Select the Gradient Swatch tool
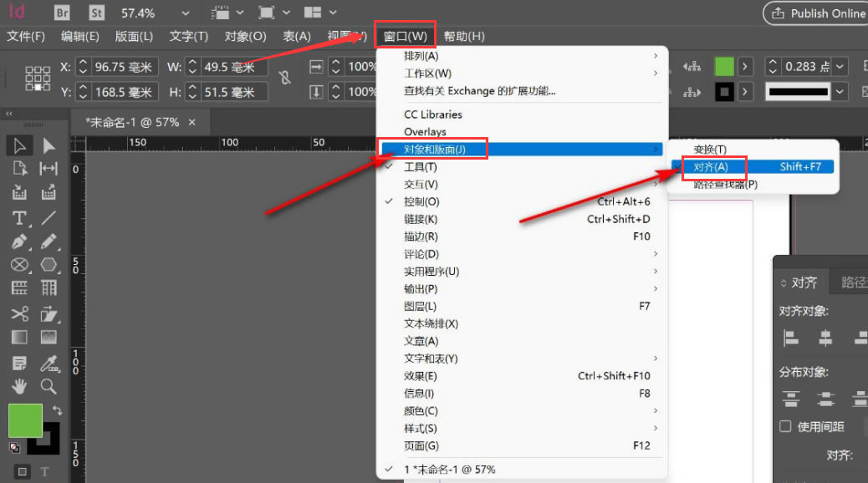 coord(19,337)
